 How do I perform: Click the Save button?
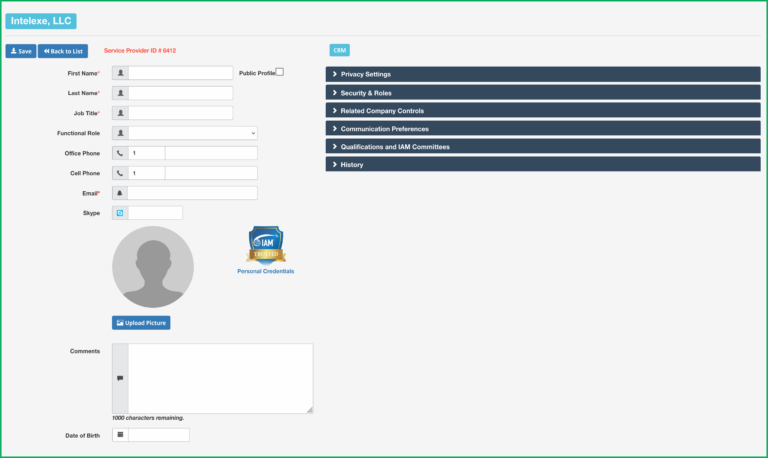click(21, 51)
